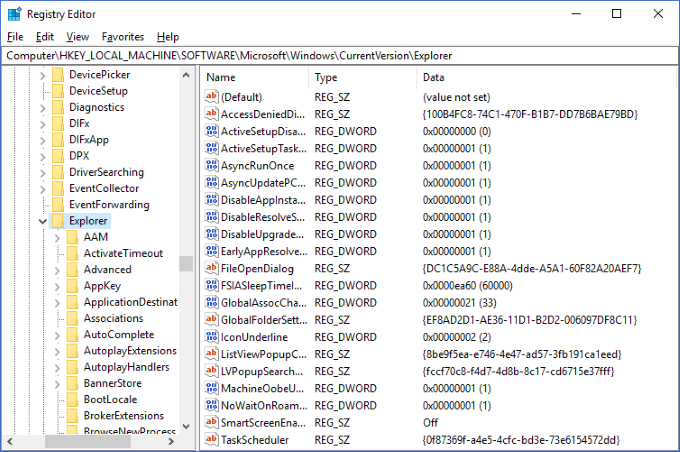Select the ActivateTimeout key
The width and height of the screenshot is (680, 452).
pos(123,253)
